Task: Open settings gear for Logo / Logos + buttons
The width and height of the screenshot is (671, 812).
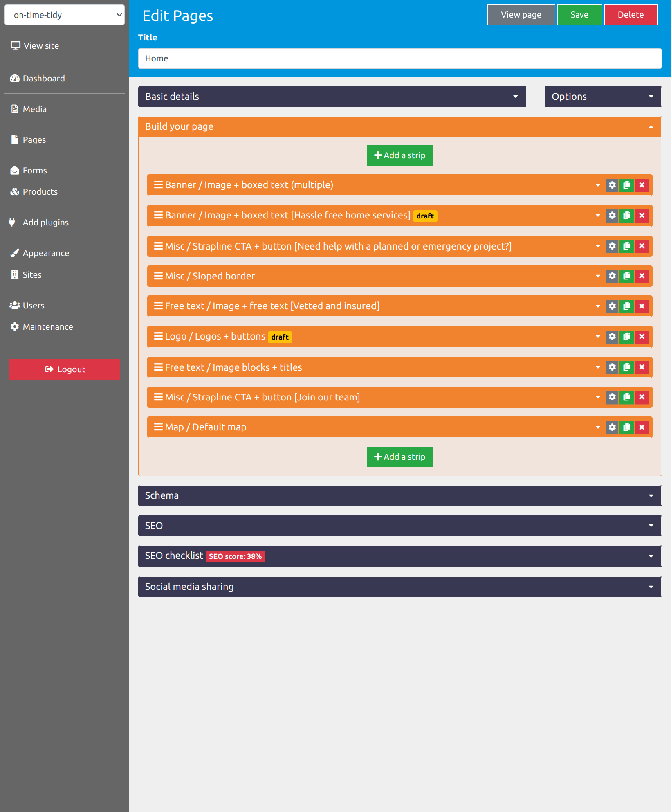Action: coord(612,337)
